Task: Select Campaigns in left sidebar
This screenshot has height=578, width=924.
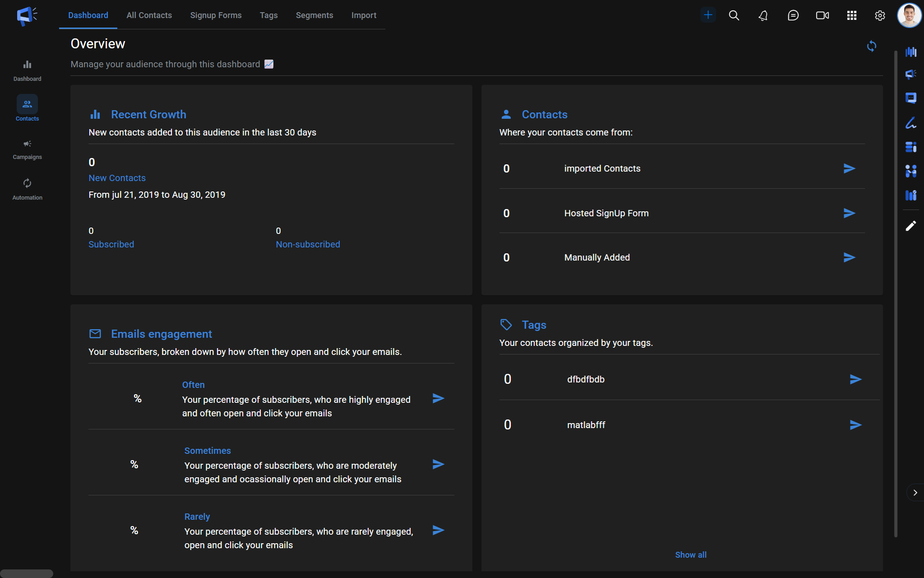Action: click(27, 149)
